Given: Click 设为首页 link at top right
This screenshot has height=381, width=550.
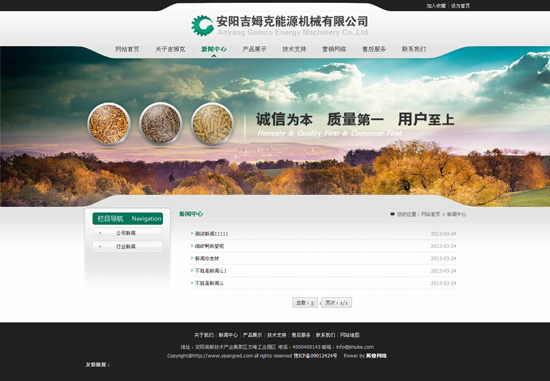Looking at the screenshot, I should pyautogui.click(x=460, y=6).
